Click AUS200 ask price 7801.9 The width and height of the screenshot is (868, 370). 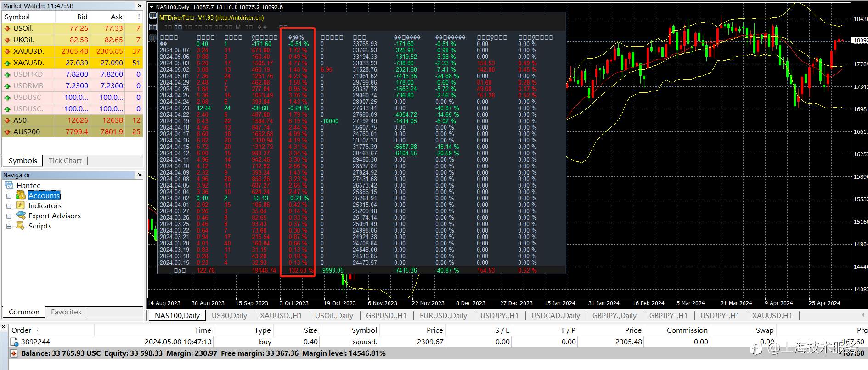[x=112, y=132]
